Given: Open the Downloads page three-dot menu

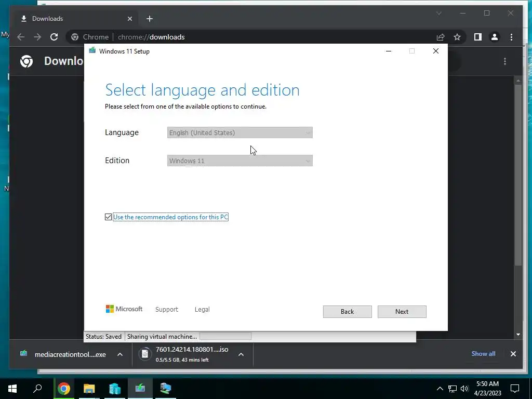Looking at the screenshot, I should tap(505, 61).
